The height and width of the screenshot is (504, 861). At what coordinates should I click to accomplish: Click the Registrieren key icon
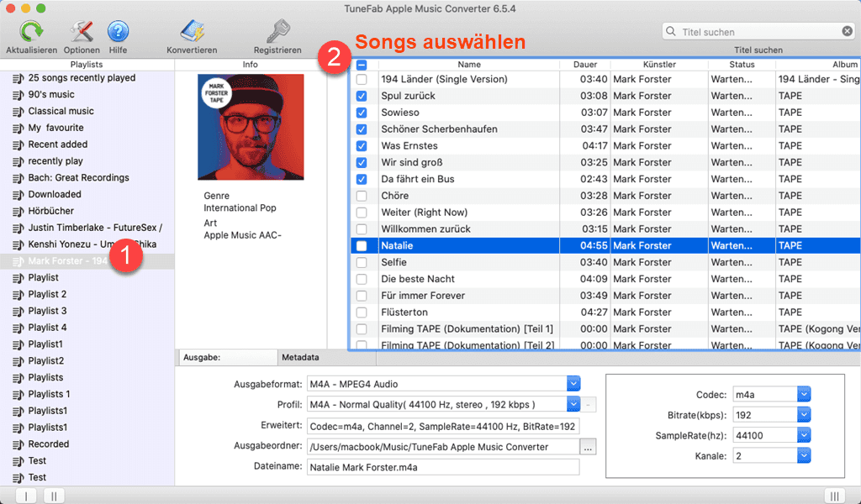pos(277,33)
